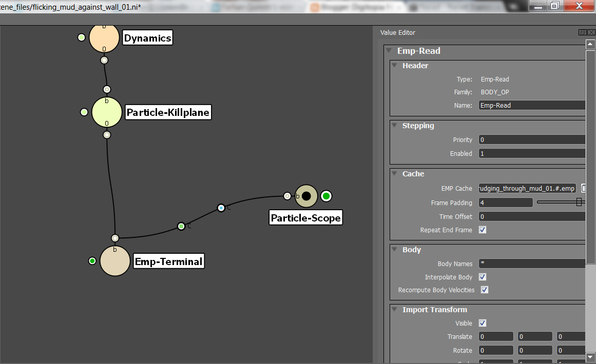Screen dimensions: 596x364
Task: Click the Frame Padding value field
Action: pos(506,203)
